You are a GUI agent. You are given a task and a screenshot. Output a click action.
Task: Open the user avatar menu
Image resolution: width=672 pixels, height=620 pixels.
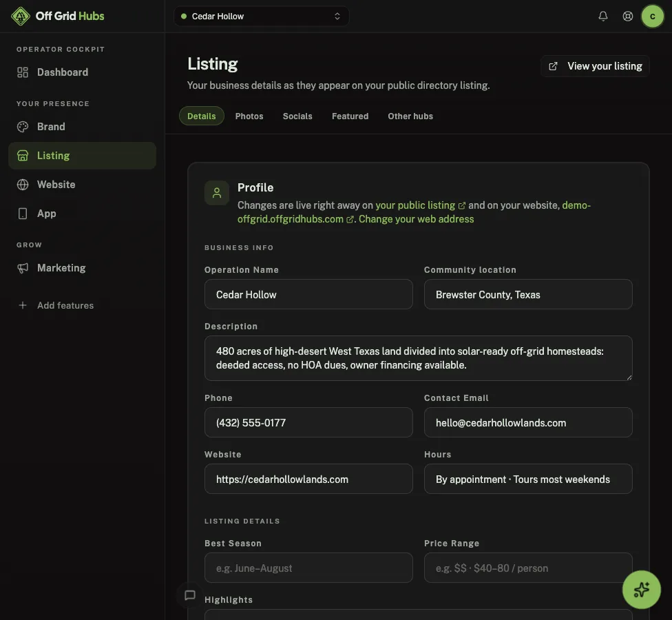click(x=652, y=17)
